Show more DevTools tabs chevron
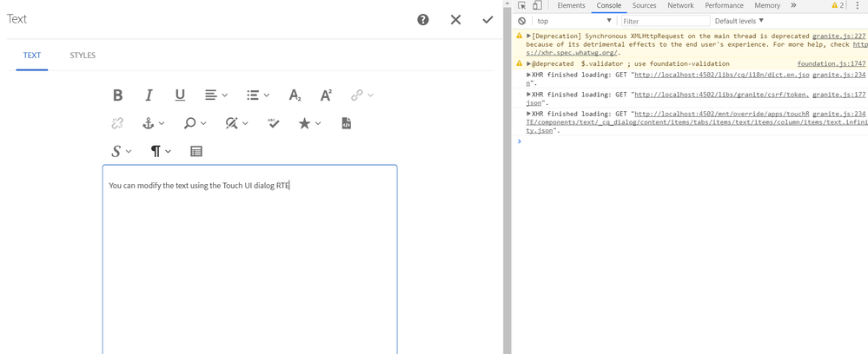868x354 pixels. tap(793, 5)
